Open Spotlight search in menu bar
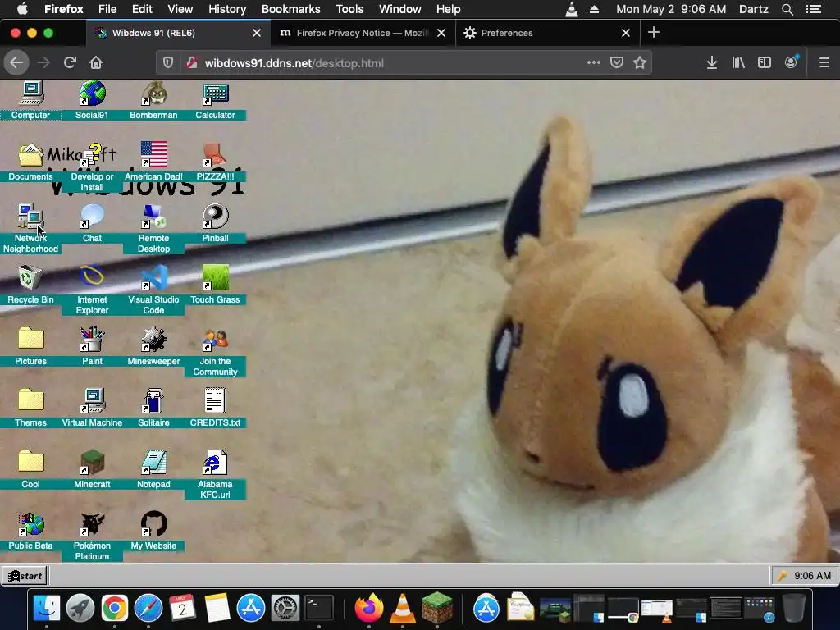The height and width of the screenshot is (630, 840). point(787,9)
